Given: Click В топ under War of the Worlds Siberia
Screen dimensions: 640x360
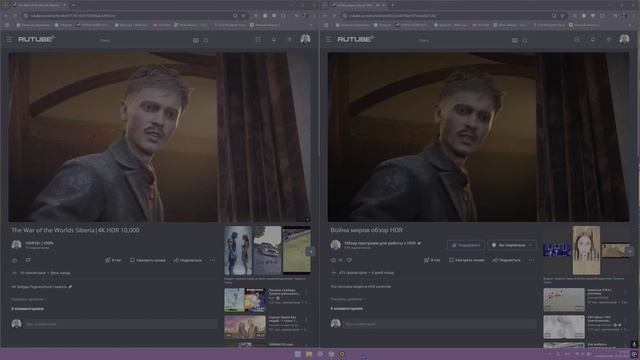Looking at the screenshot, I should point(113,260).
